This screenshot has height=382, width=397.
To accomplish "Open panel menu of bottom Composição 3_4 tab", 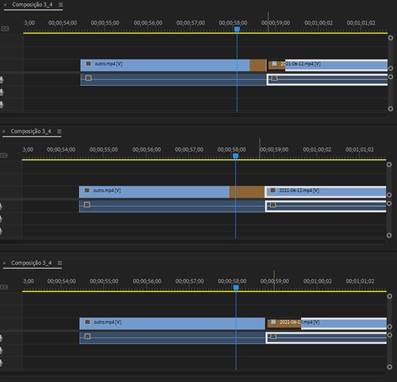I will point(60,263).
